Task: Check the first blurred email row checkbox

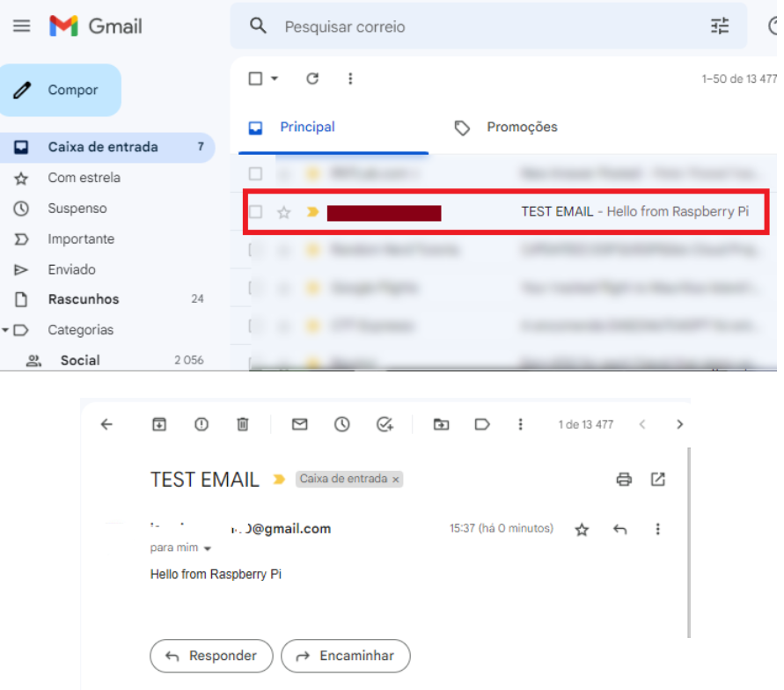Action: [255, 173]
